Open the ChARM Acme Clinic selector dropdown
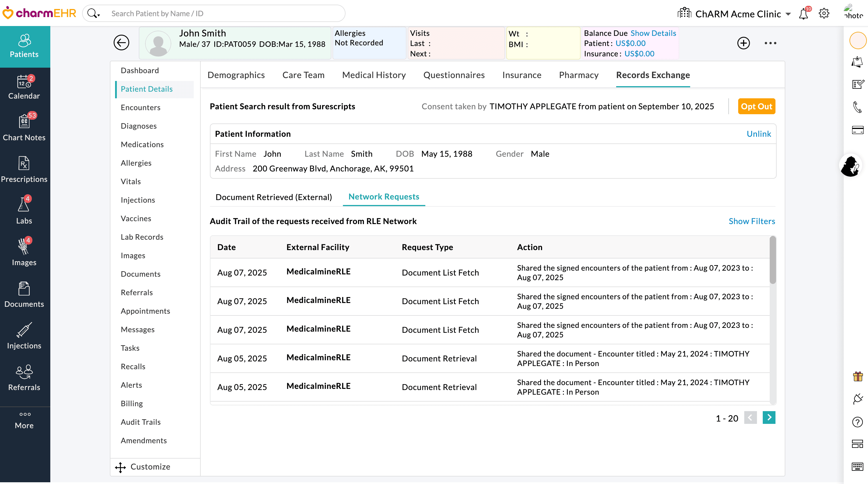868x484 pixels. [x=788, y=14]
